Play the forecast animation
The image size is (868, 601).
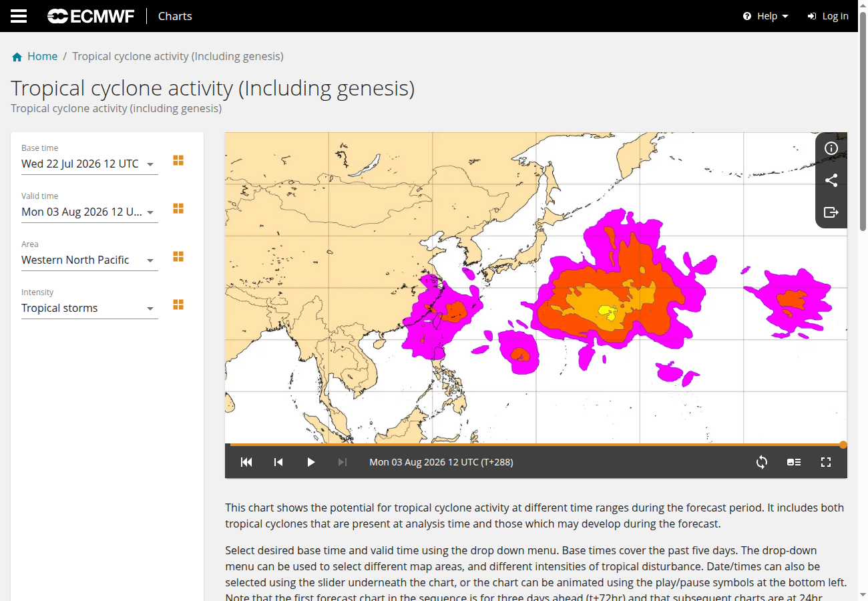[310, 462]
